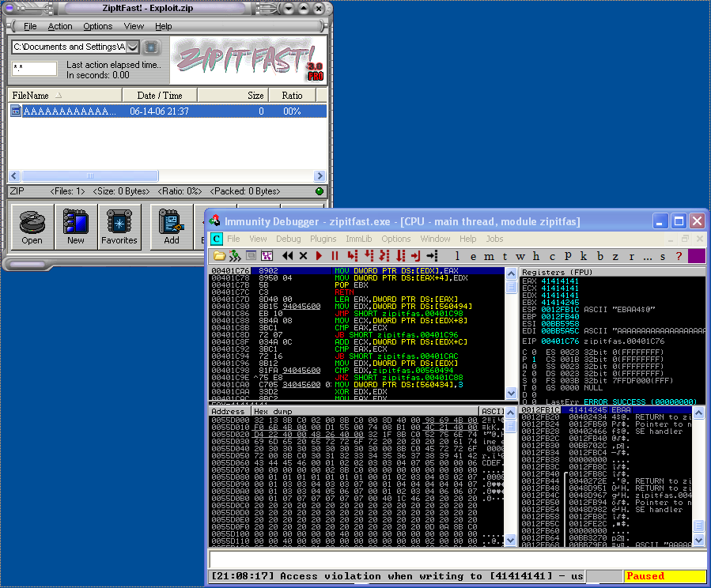The height and width of the screenshot is (588, 711).
Task: Show windows via the 'w' button
Action: tap(520, 256)
